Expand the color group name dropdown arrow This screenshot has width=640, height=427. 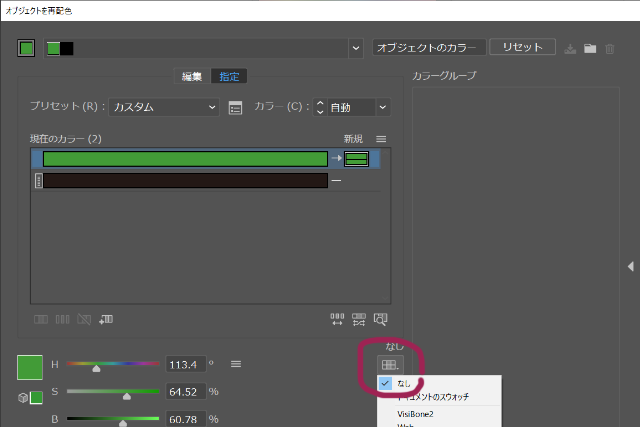pos(356,48)
